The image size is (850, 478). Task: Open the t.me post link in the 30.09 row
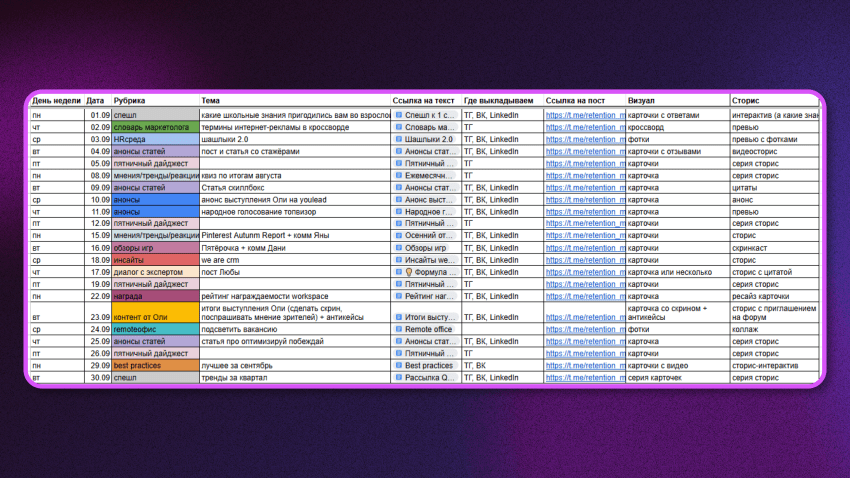coord(585,378)
